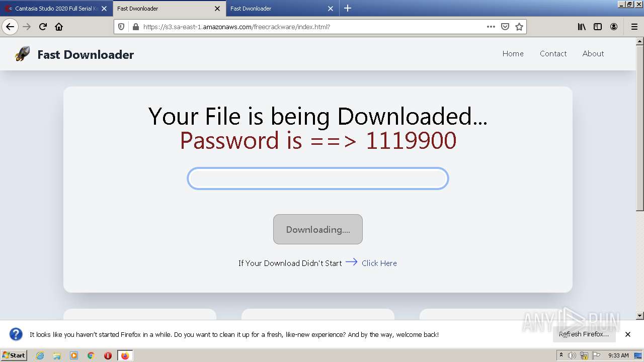Show hidden system tray icons

pos(561,355)
